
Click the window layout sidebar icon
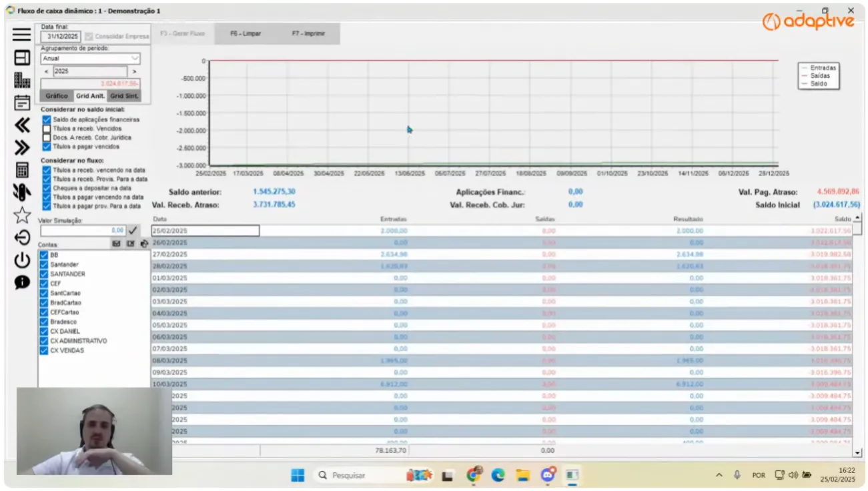[21, 57]
